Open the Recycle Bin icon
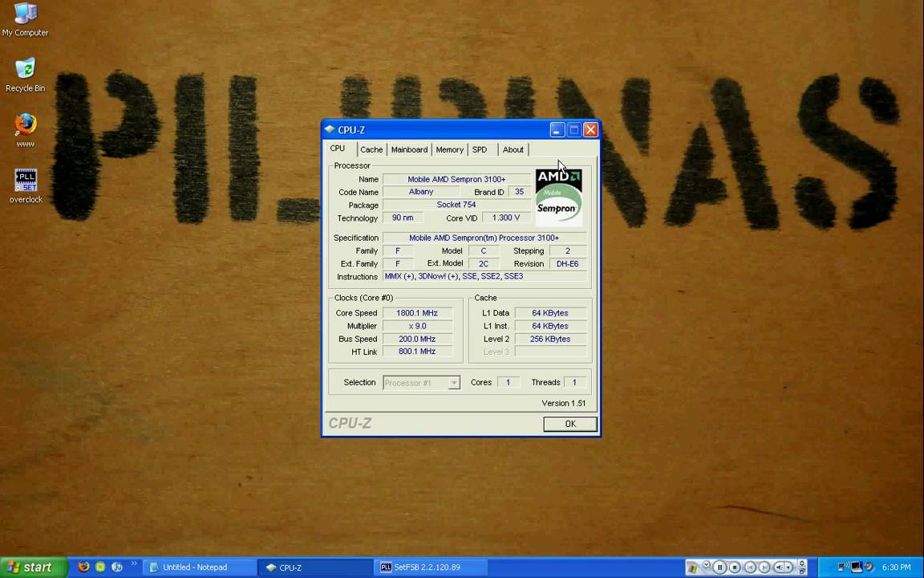 tap(26, 75)
